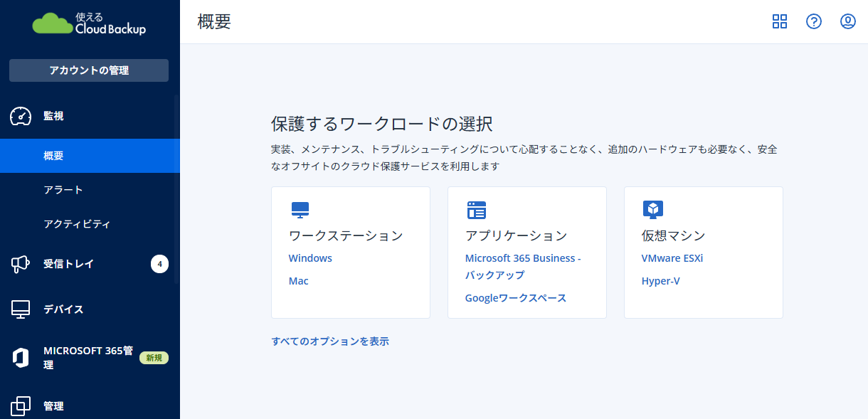
Task: Click the VMware ESXi link
Action: (x=672, y=258)
